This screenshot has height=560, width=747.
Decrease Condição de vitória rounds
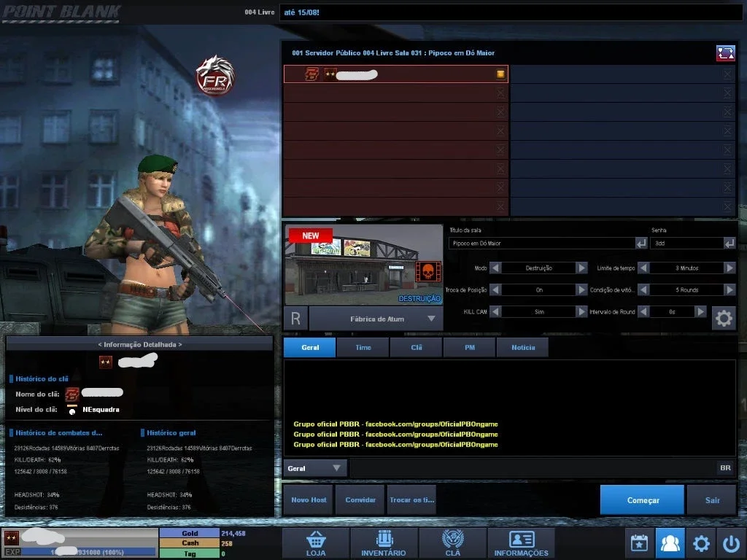click(x=643, y=289)
